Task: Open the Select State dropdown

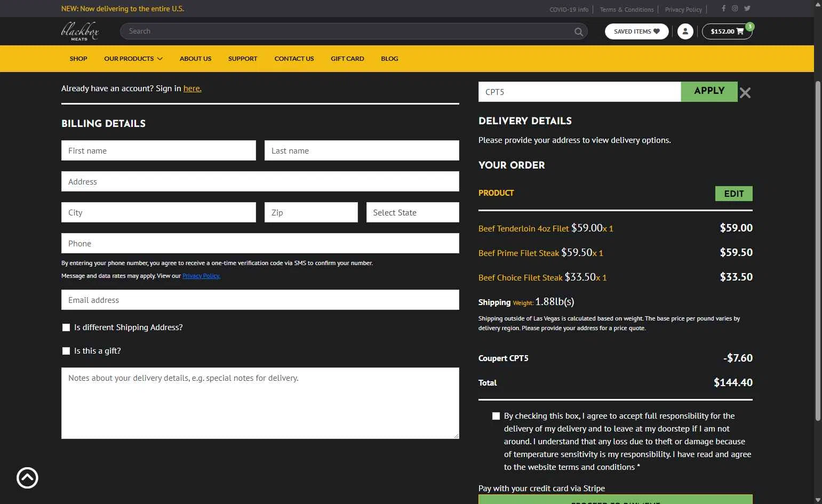Action: pyautogui.click(x=412, y=212)
